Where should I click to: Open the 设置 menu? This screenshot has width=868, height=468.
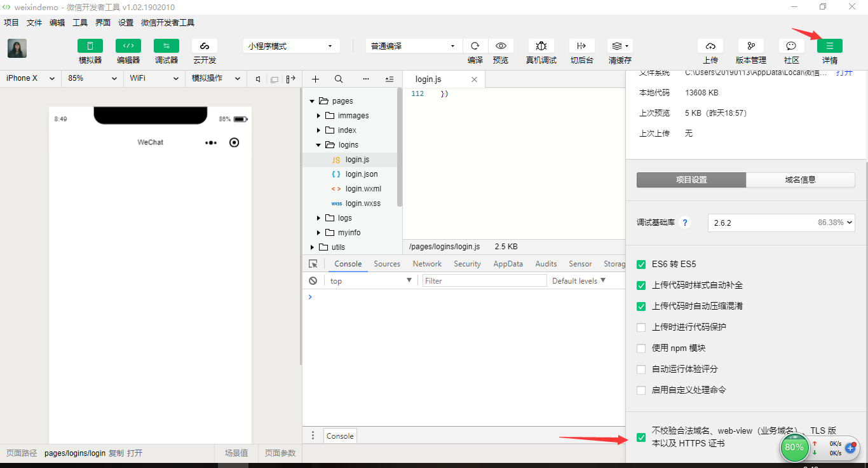(126, 22)
